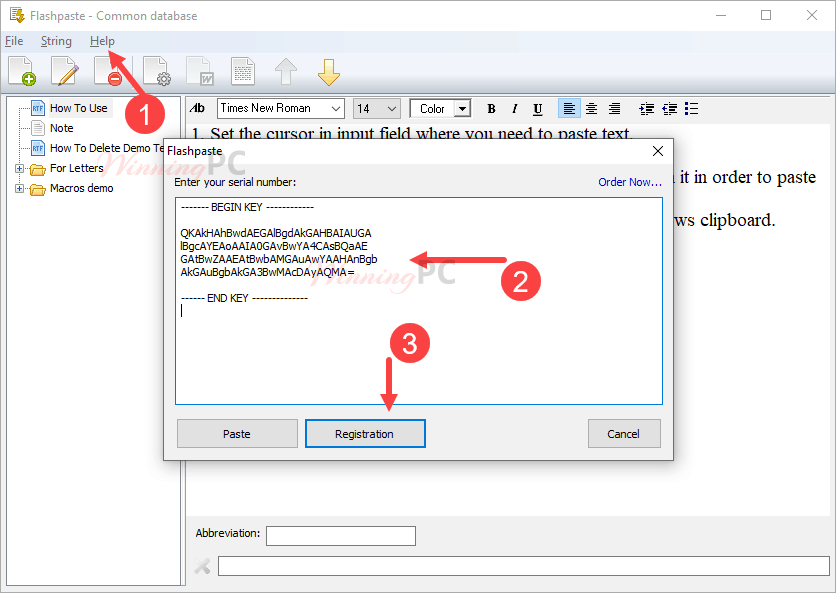Image resolution: width=836 pixels, height=593 pixels.
Task: Click the END KEY line
Action: click(244, 298)
